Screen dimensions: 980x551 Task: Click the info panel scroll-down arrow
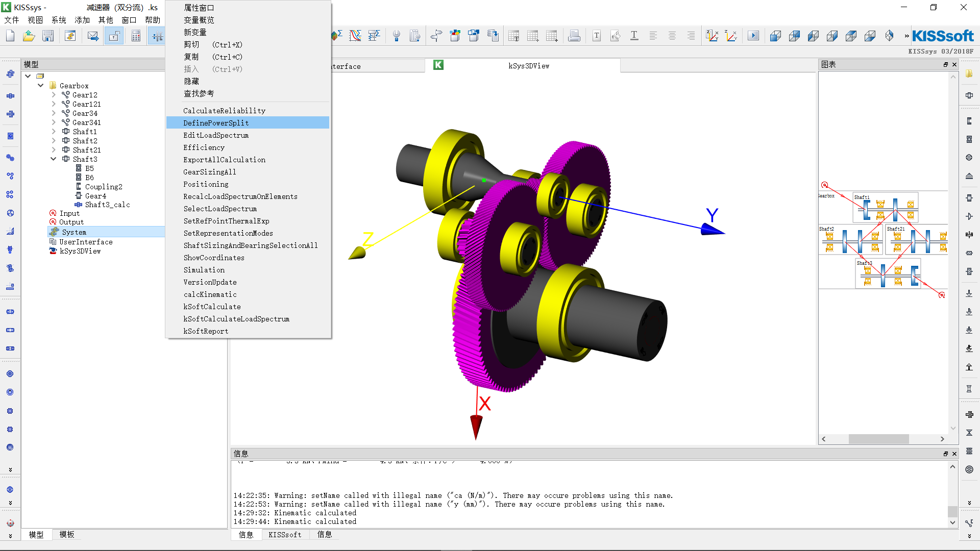pyautogui.click(x=952, y=522)
